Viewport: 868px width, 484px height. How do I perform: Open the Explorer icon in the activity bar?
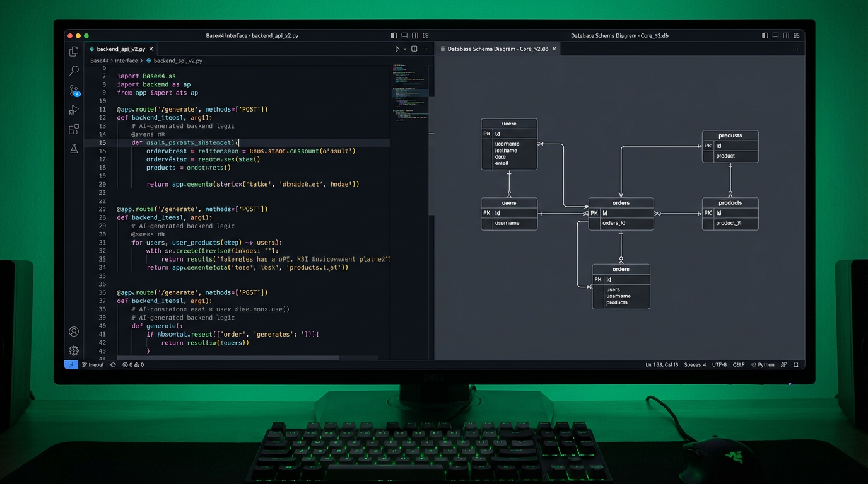tap(74, 51)
